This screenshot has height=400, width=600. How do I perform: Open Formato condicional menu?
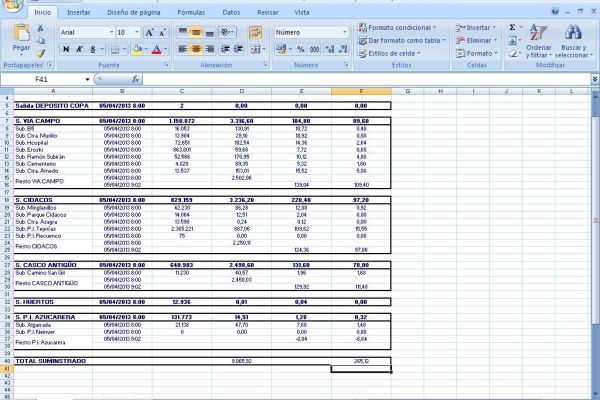click(x=396, y=28)
